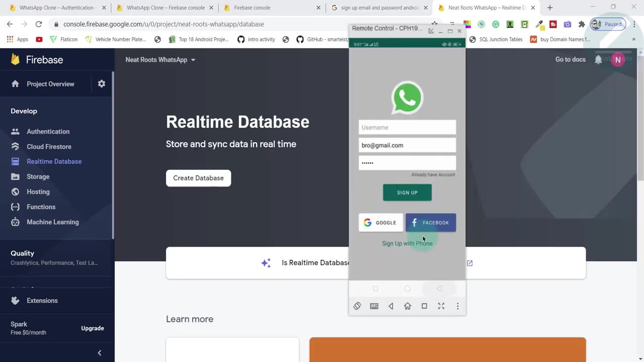The image size is (644, 362).
Task: Click the address bar URL
Action: pos(164,24)
